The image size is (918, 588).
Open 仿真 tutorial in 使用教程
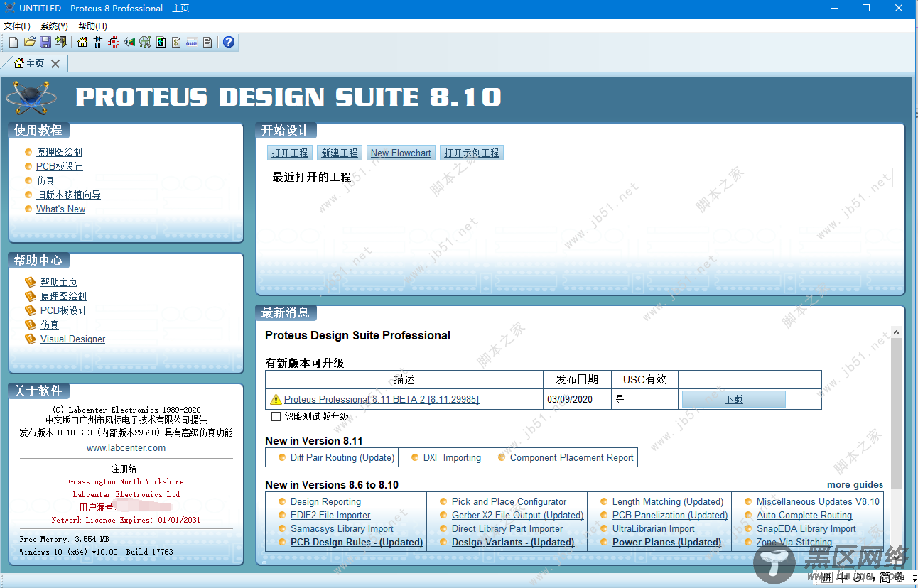click(x=45, y=180)
